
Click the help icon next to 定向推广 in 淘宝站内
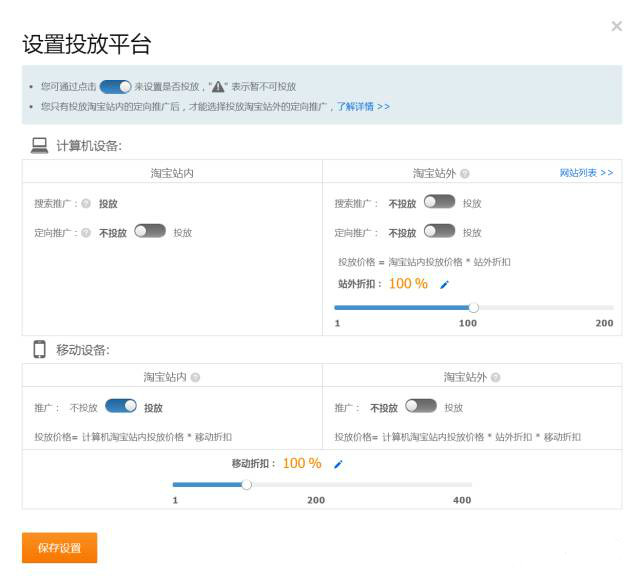pos(86,233)
